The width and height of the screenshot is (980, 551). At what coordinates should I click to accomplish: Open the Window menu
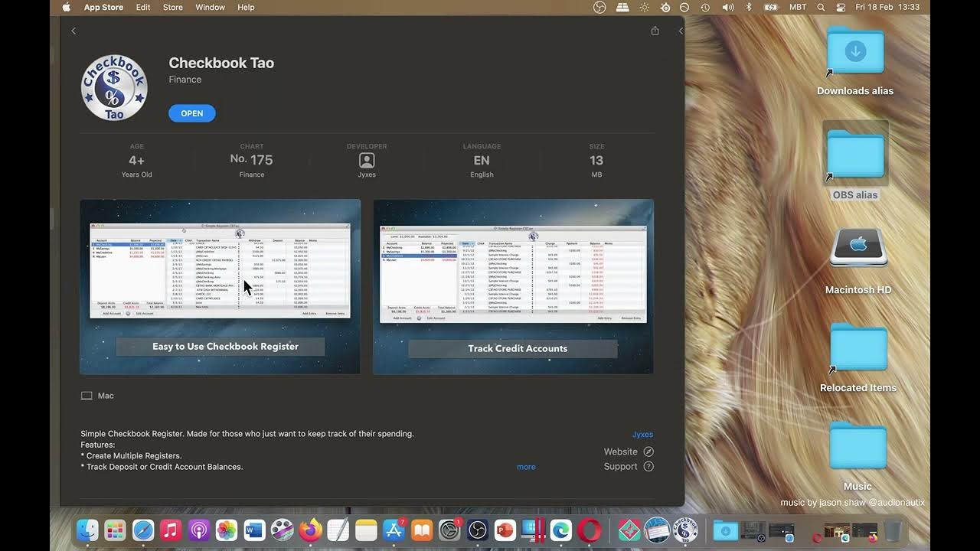[210, 7]
